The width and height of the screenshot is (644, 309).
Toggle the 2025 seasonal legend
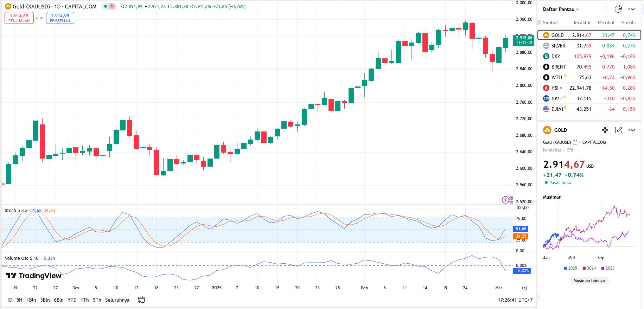point(570,268)
